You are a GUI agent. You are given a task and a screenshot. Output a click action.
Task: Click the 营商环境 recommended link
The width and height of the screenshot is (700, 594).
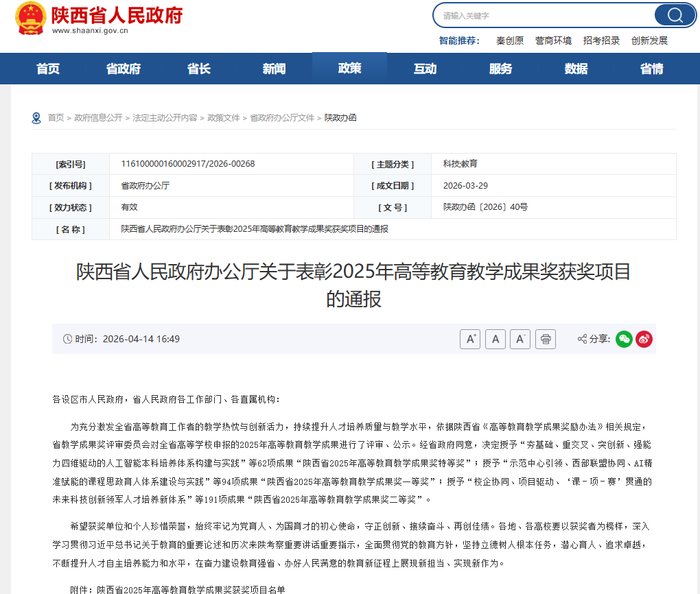(x=553, y=40)
